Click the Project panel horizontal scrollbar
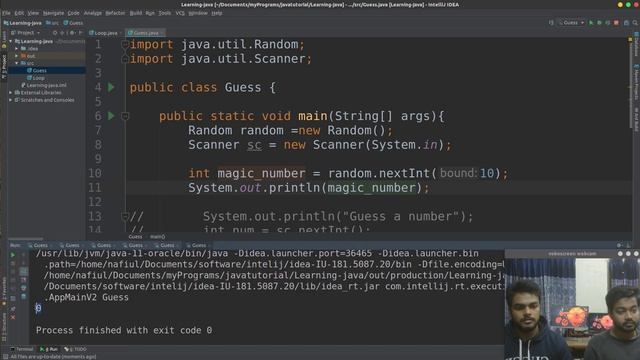640x360 pixels. pyautogui.click(x=25, y=238)
